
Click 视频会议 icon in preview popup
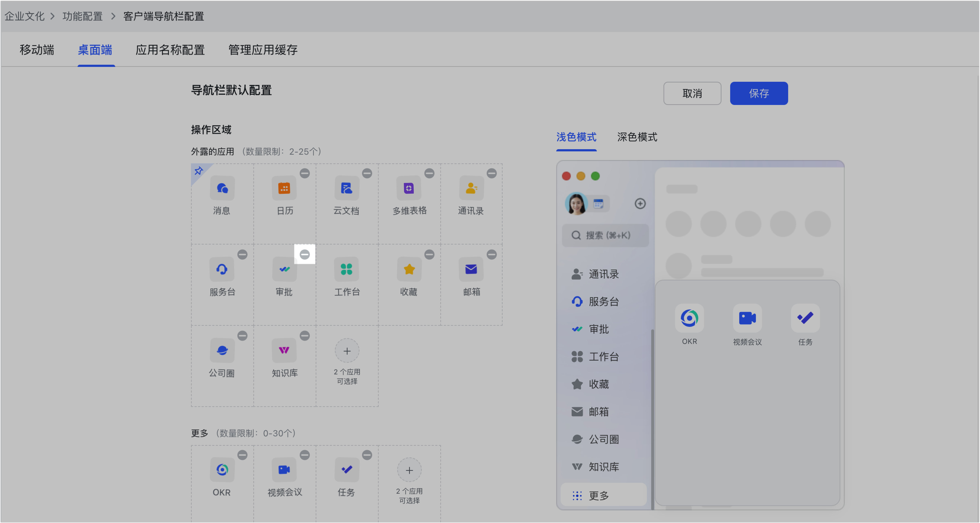748,318
